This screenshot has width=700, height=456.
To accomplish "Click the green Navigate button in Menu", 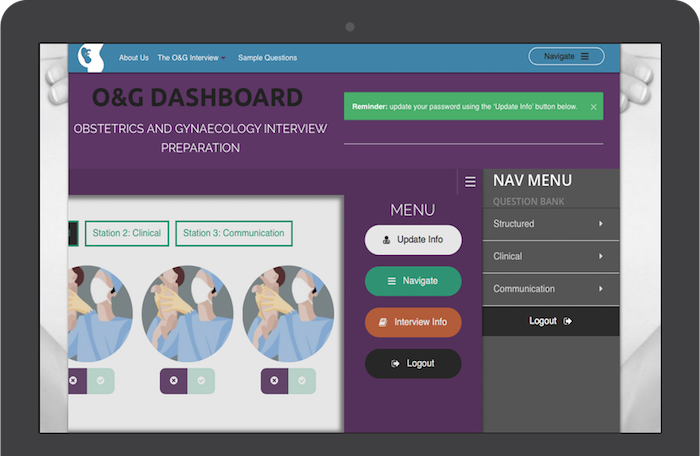I will [413, 281].
